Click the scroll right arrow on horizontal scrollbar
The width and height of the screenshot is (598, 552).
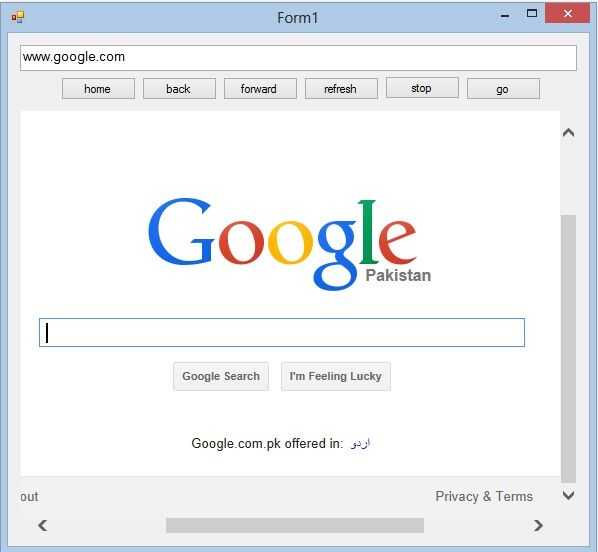pos(538,525)
